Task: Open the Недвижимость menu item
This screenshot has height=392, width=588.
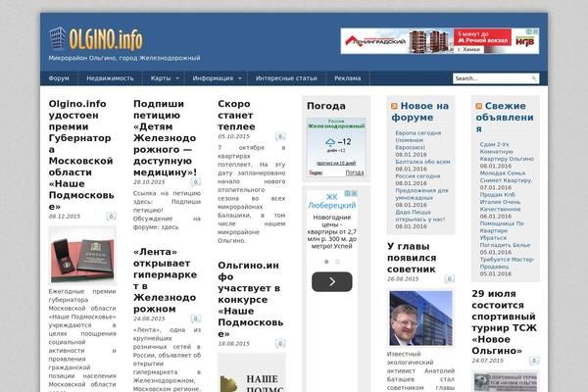Action: 110,78
